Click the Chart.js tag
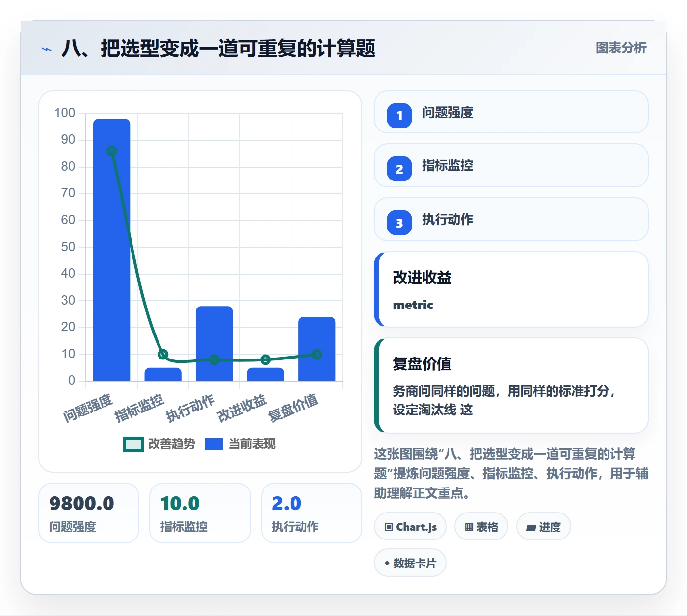687x616 pixels. [x=410, y=527]
